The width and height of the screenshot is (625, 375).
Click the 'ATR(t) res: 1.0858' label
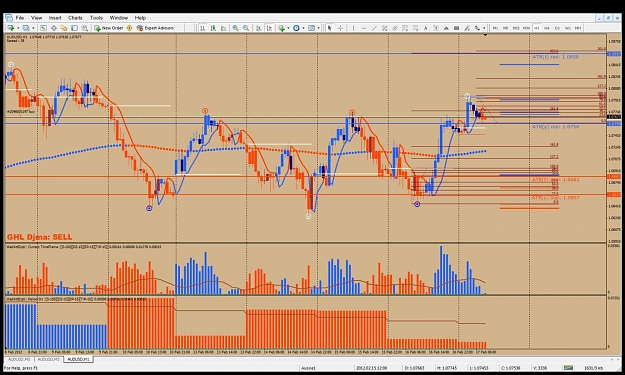point(555,57)
